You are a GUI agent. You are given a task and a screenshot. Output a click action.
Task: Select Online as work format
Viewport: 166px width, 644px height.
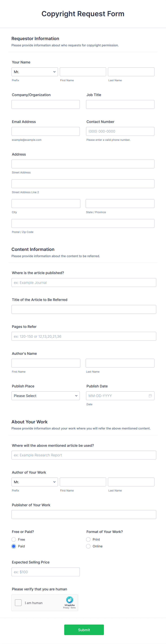(x=88, y=546)
